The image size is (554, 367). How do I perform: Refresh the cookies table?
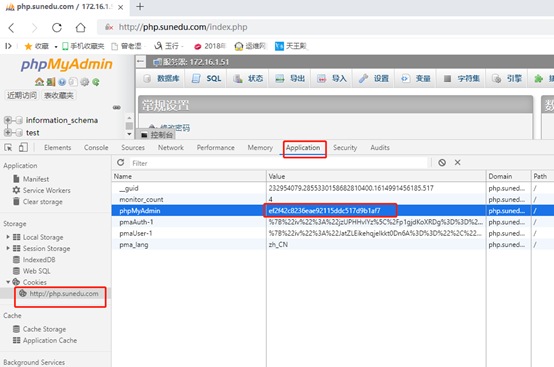pos(121,162)
